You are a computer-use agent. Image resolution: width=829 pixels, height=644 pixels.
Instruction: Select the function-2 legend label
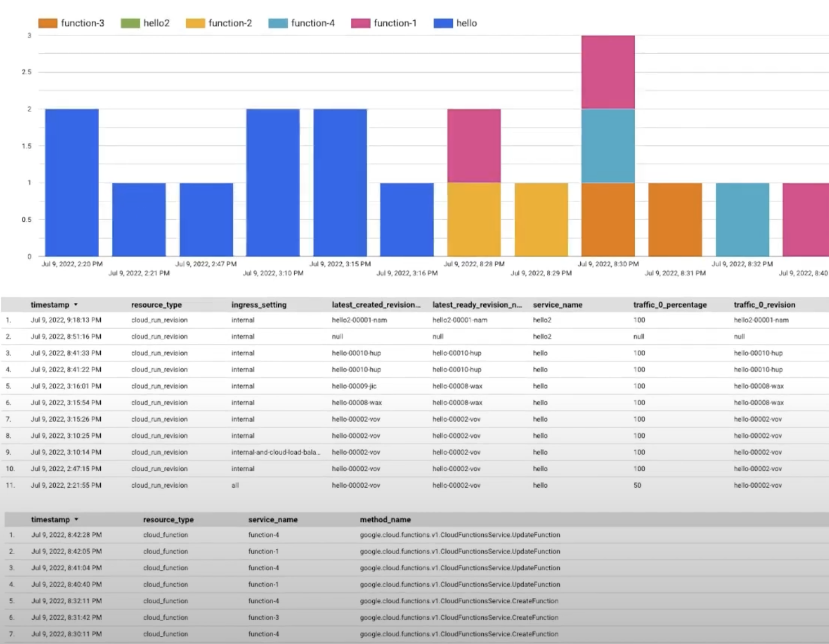(230, 23)
